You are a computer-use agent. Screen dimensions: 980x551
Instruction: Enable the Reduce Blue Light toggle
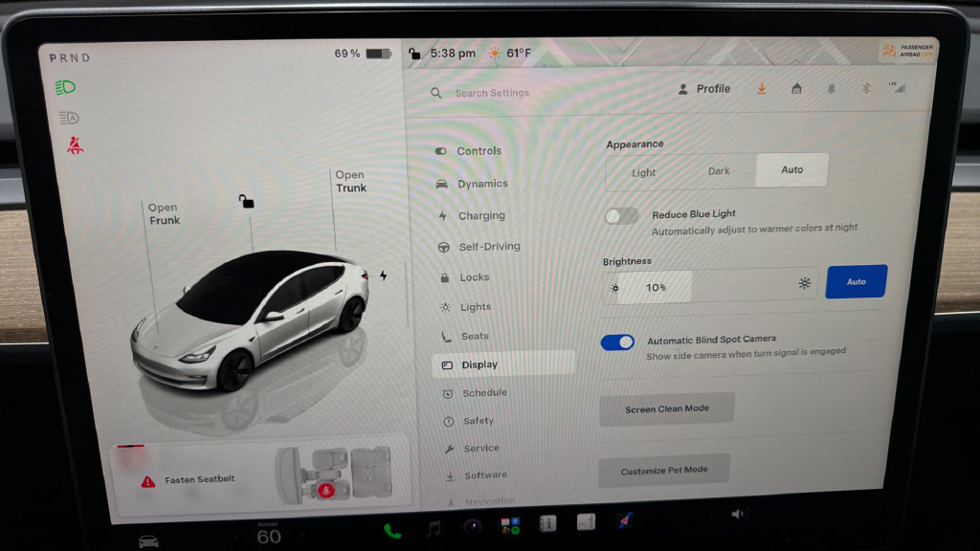[621, 216]
